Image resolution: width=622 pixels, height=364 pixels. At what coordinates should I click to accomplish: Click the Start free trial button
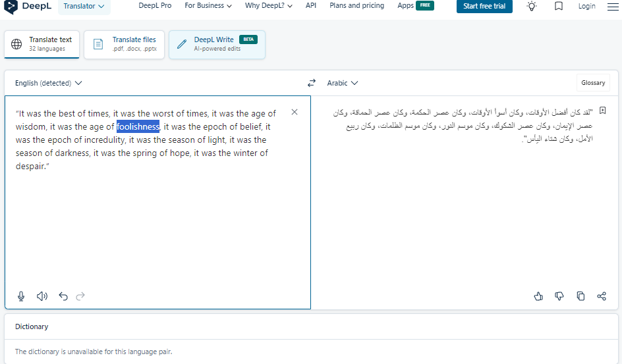484,6
